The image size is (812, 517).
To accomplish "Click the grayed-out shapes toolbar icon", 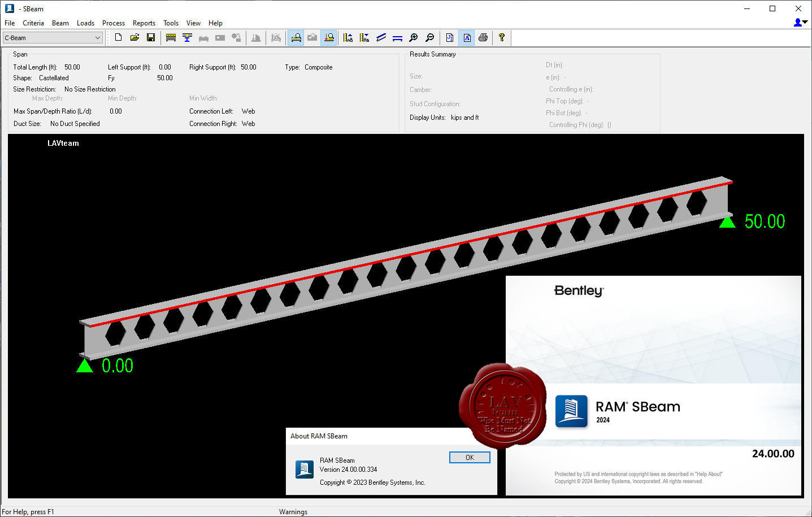I will pos(236,38).
